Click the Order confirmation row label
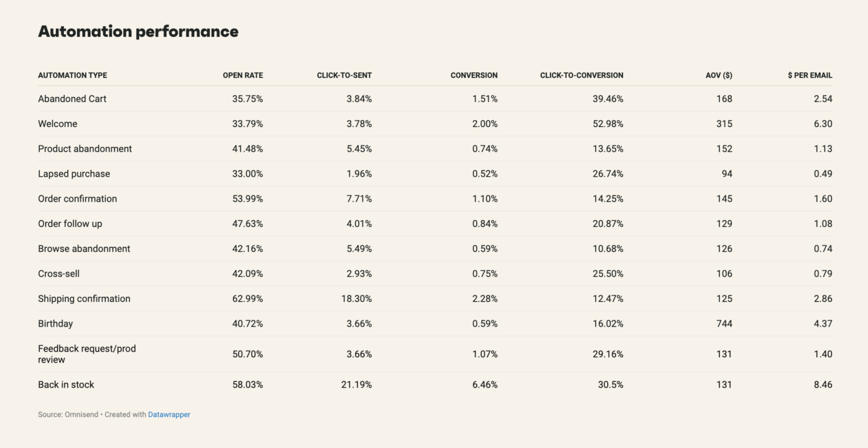Screen dimensions: 868x448 click(78, 198)
